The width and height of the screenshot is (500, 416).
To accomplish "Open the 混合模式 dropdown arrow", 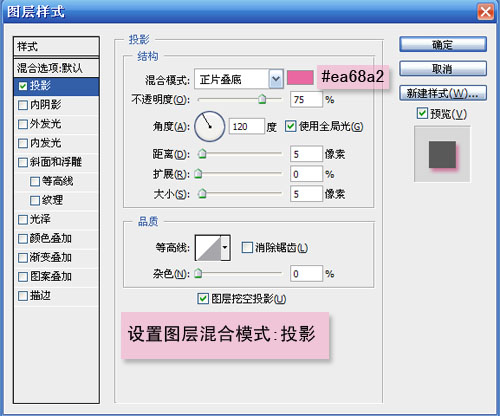I will pyautogui.click(x=276, y=79).
